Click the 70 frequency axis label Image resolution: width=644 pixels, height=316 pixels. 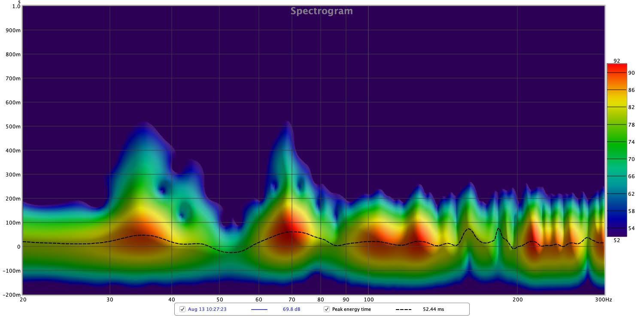pyautogui.click(x=292, y=299)
